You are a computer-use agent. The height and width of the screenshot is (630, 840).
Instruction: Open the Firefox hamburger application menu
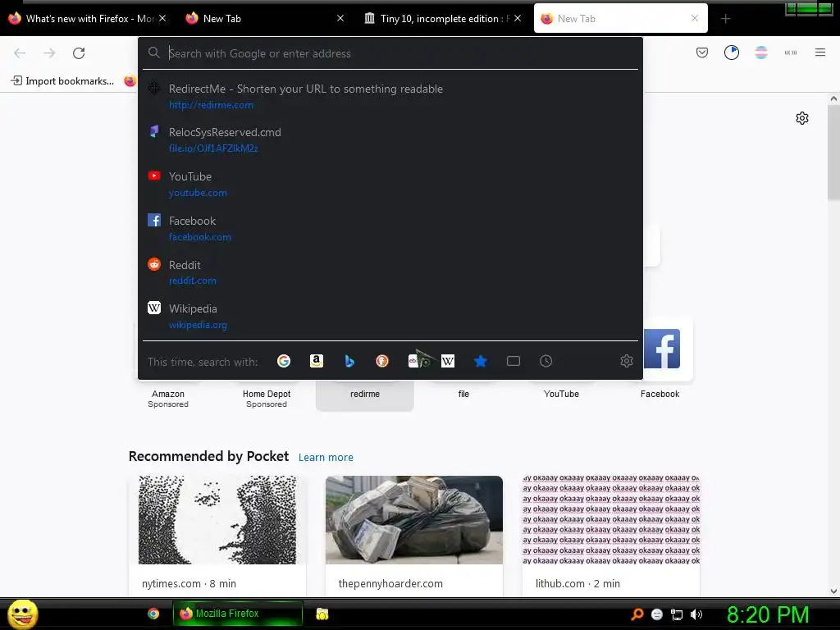pos(819,52)
